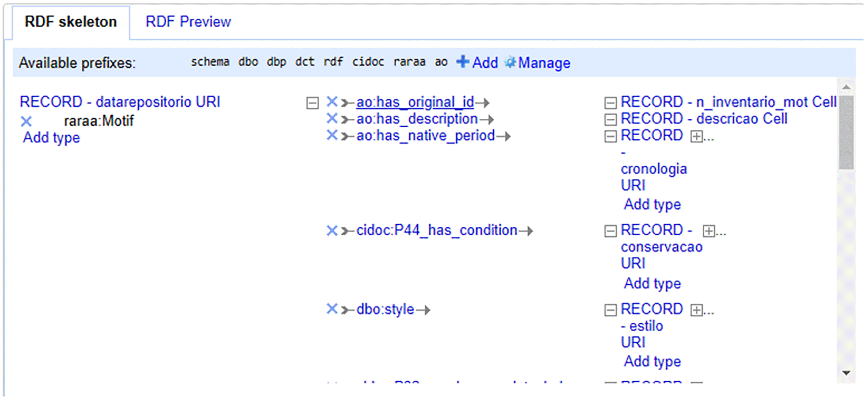Collapse the descricao Cell node

click(610, 119)
